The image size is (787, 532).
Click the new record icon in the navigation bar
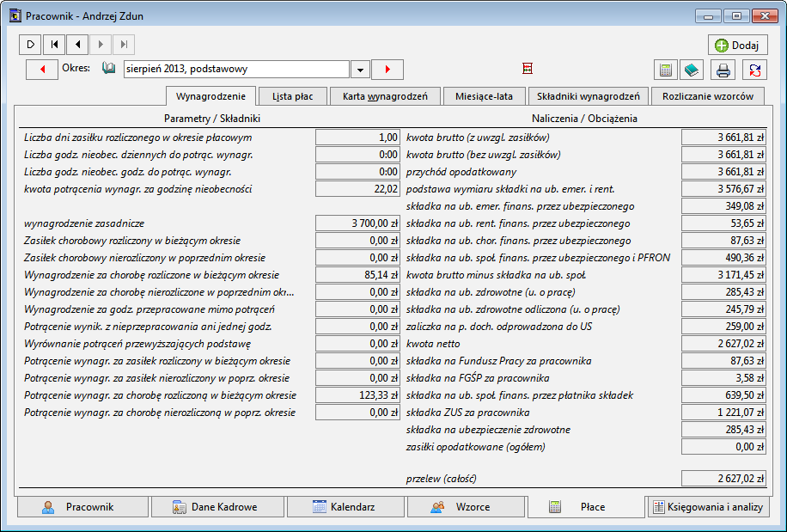30,45
